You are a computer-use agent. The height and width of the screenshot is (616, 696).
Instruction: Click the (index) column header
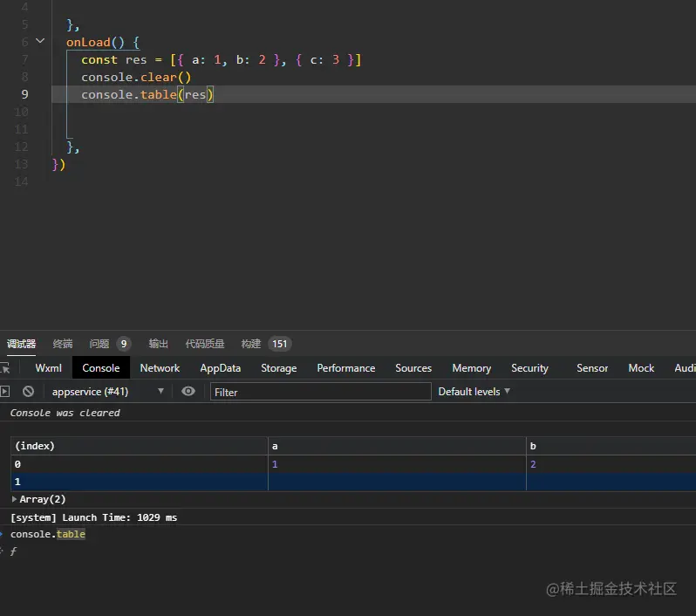click(x=139, y=446)
